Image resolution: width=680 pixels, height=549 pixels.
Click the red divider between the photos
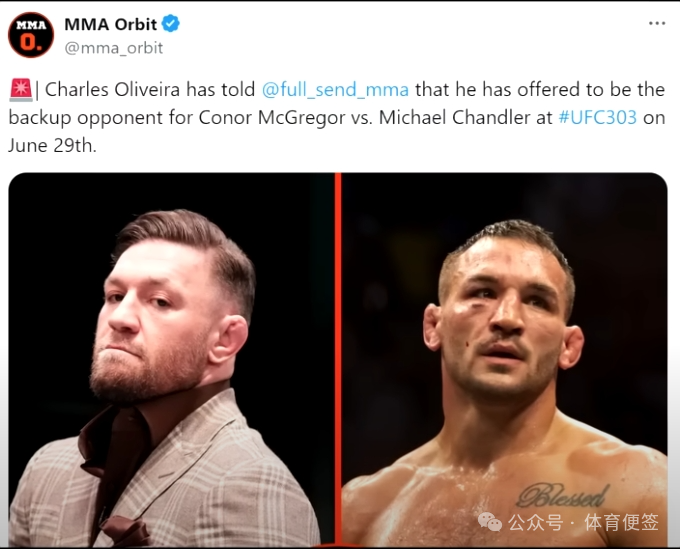[338, 360]
